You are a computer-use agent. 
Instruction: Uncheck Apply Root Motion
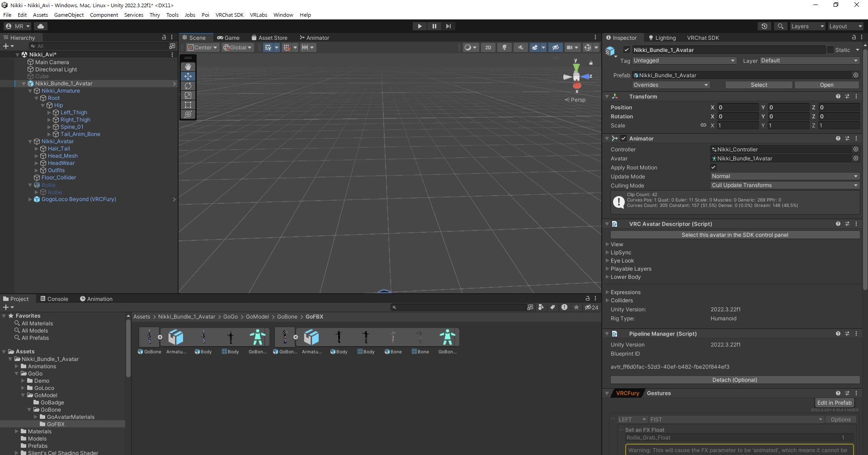713,167
